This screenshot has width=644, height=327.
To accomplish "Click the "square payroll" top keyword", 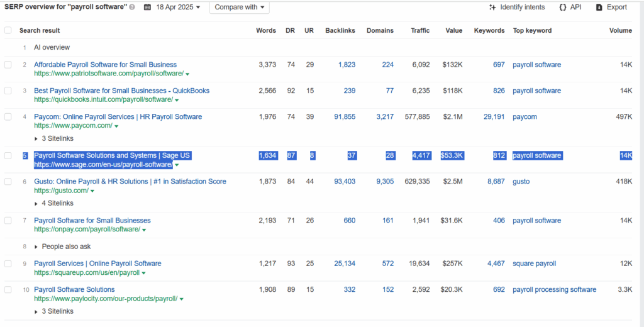I will pos(535,263).
